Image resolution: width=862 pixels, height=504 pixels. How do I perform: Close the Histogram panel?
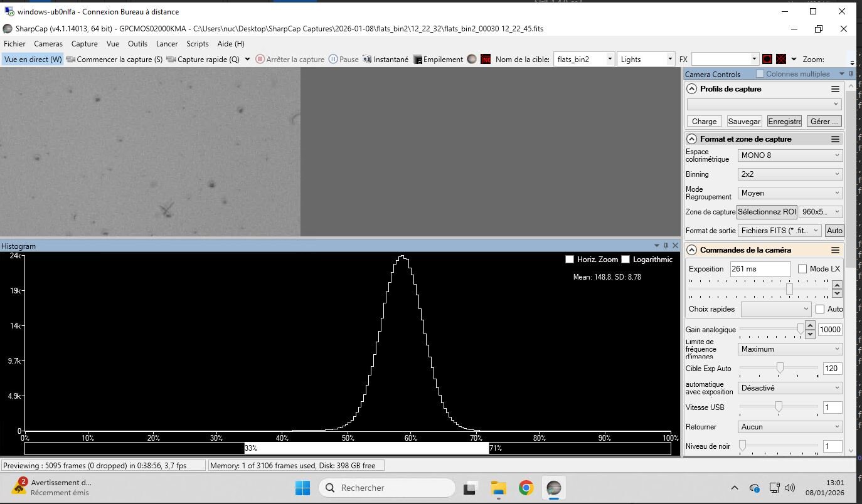pos(676,246)
